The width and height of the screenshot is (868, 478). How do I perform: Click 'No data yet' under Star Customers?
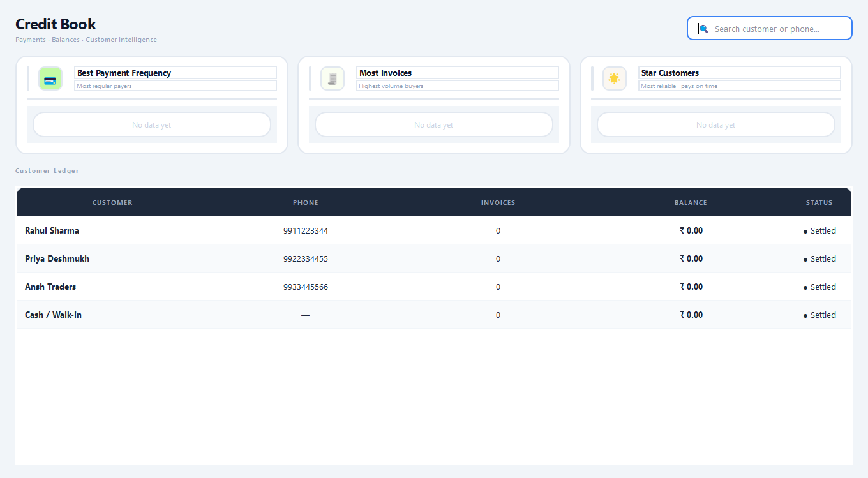point(716,125)
